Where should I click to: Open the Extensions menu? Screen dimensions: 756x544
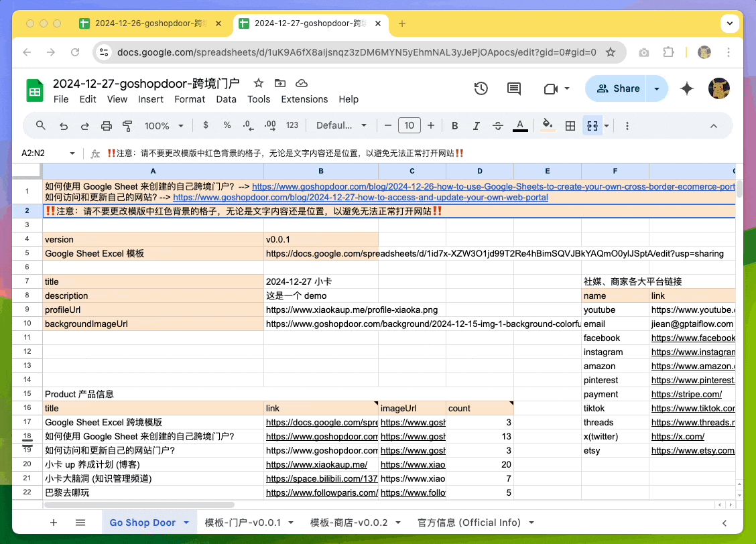pos(304,99)
